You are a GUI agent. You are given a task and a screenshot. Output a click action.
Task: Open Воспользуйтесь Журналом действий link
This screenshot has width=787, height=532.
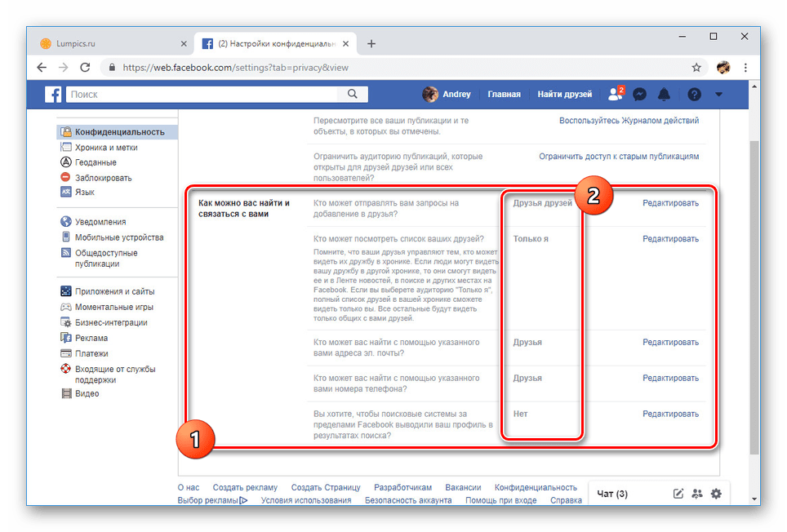(x=629, y=120)
